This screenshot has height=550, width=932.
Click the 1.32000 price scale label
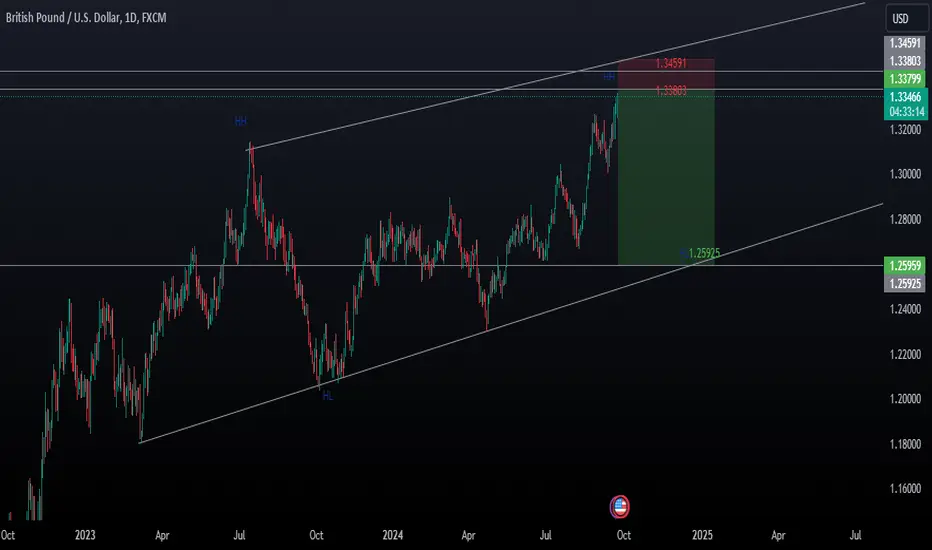point(905,130)
